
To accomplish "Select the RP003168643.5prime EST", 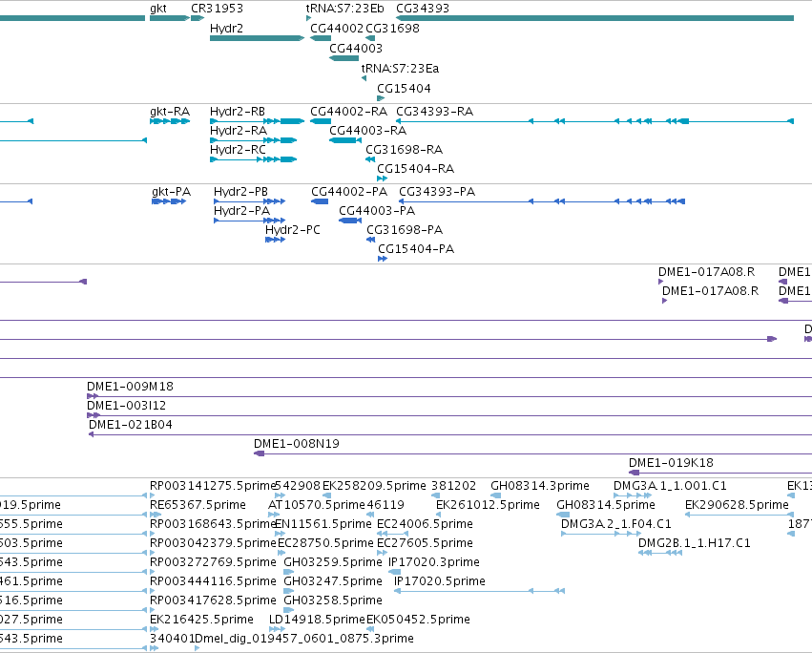I will point(153,534).
